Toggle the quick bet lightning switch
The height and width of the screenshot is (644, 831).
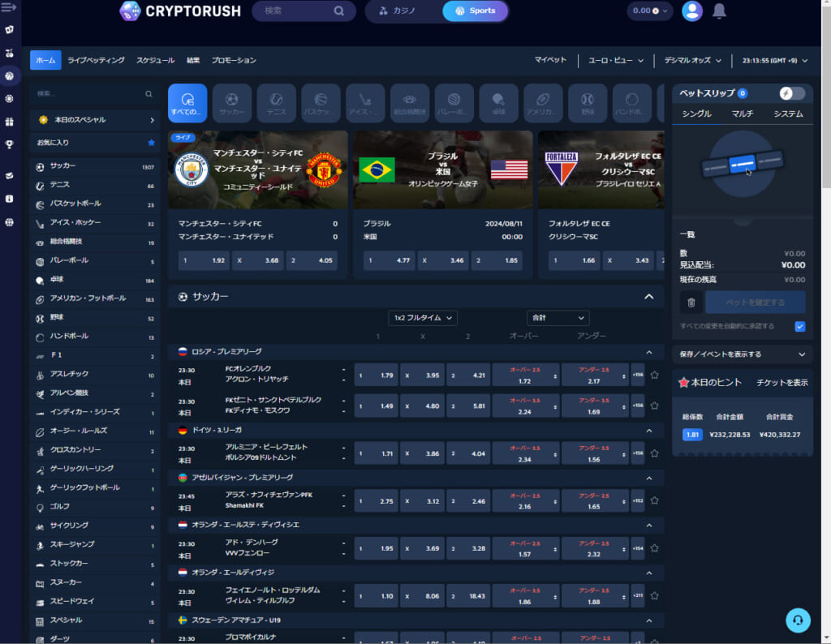pos(792,93)
